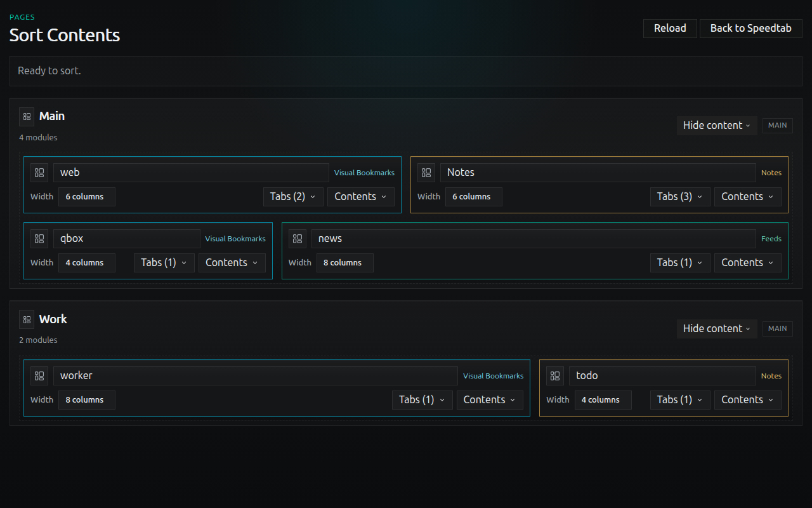Screen dimensions: 812x508
Task: Click the Sort Contents heading
Action: point(65,35)
